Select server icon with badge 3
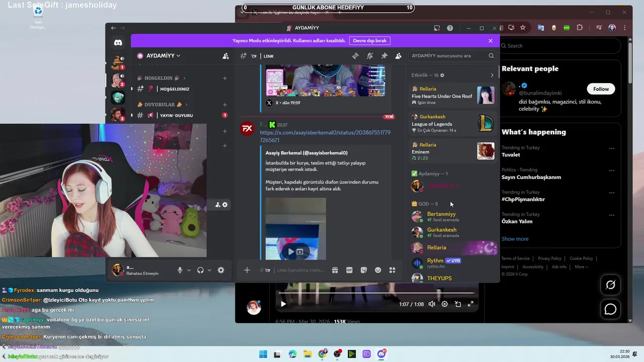Image resolution: width=644 pixels, height=362 pixels. [x=118, y=115]
